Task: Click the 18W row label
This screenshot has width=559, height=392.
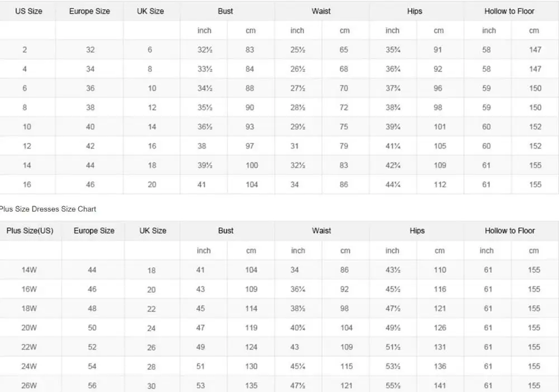Action: pos(29,308)
